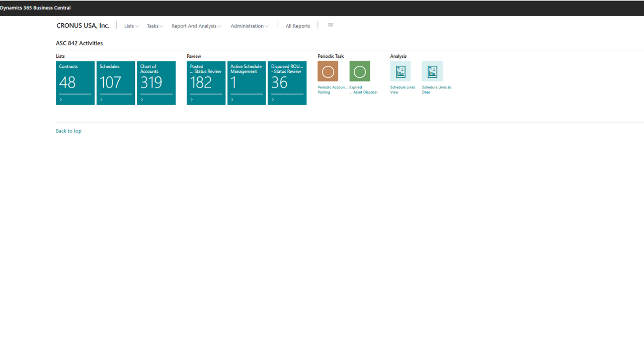Open the Expired Asset Disposal icon
The height and width of the screenshot is (362, 644).
click(359, 71)
